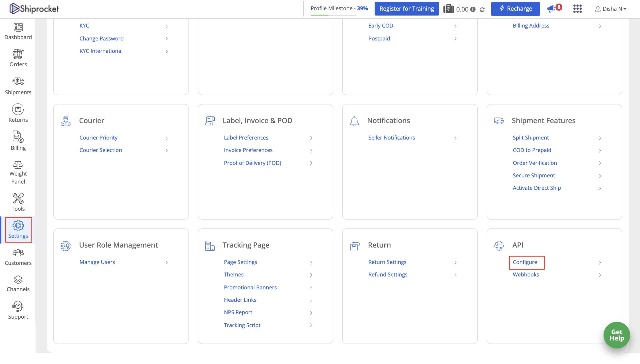
Task: Click User Role Management gear icon
Action: tap(66, 246)
